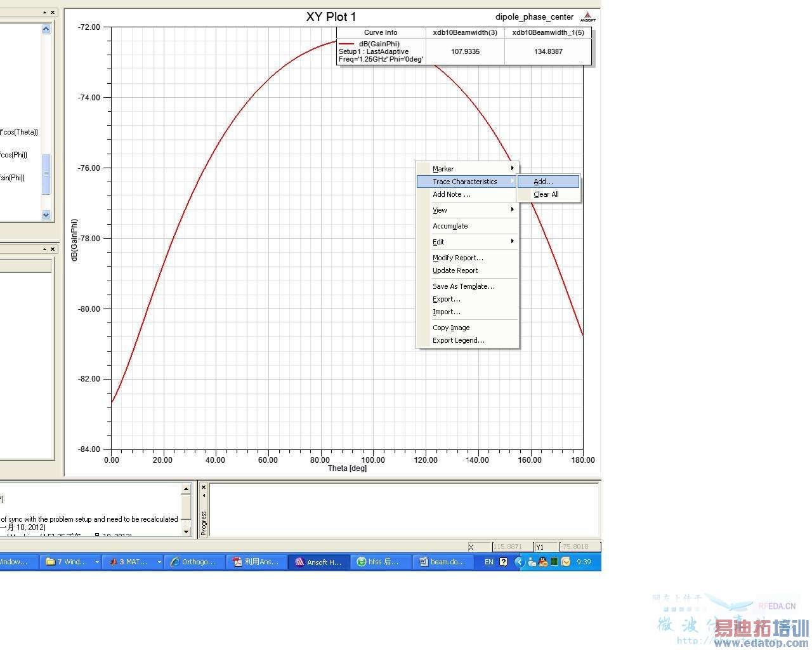Open the PDF document taskbar button
The width and height of the screenshot is (812, 650).
click(256, 562)
